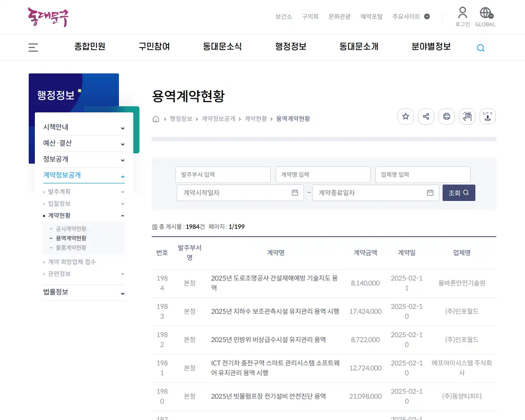Open 물품계약현황 sidebar link
This screenshot has height=420, width=525.
pos(71,247)
